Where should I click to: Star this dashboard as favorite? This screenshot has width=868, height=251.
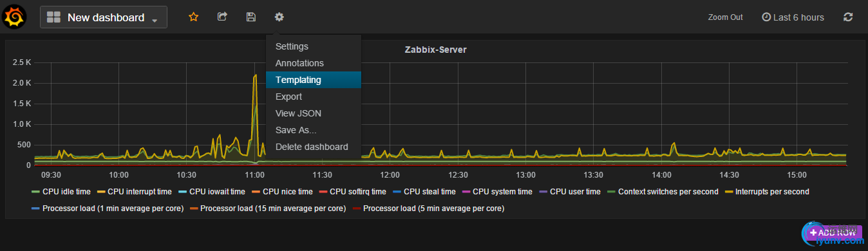click(193, 17)
